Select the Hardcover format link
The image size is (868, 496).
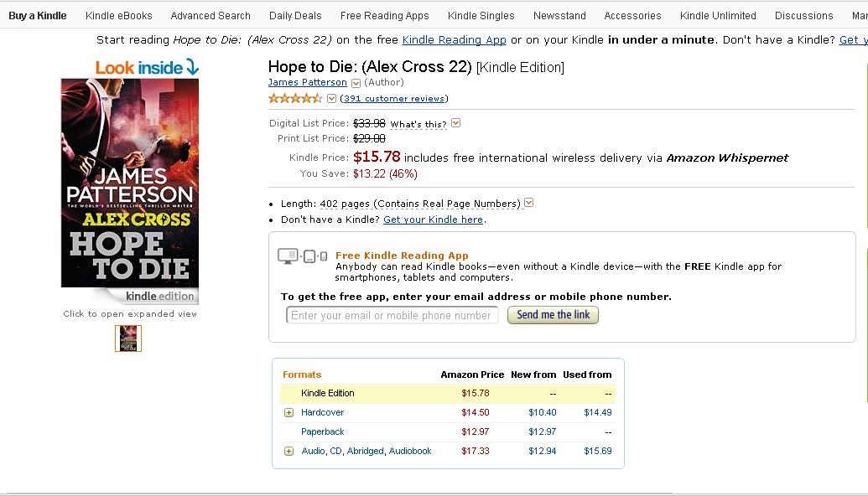point(322,412)
